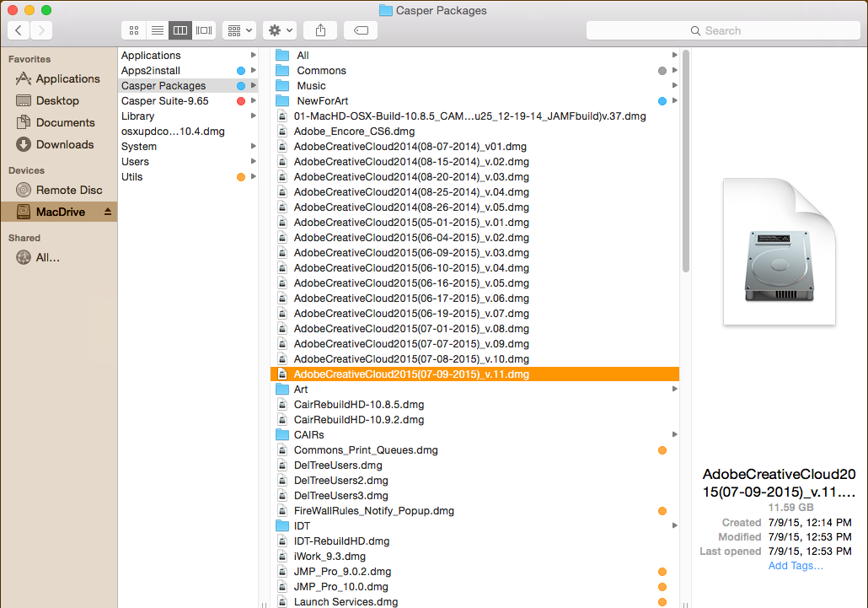868x608 pixels.
Task: Open the IDT folder icon
Action: click(x=282, y=525)
